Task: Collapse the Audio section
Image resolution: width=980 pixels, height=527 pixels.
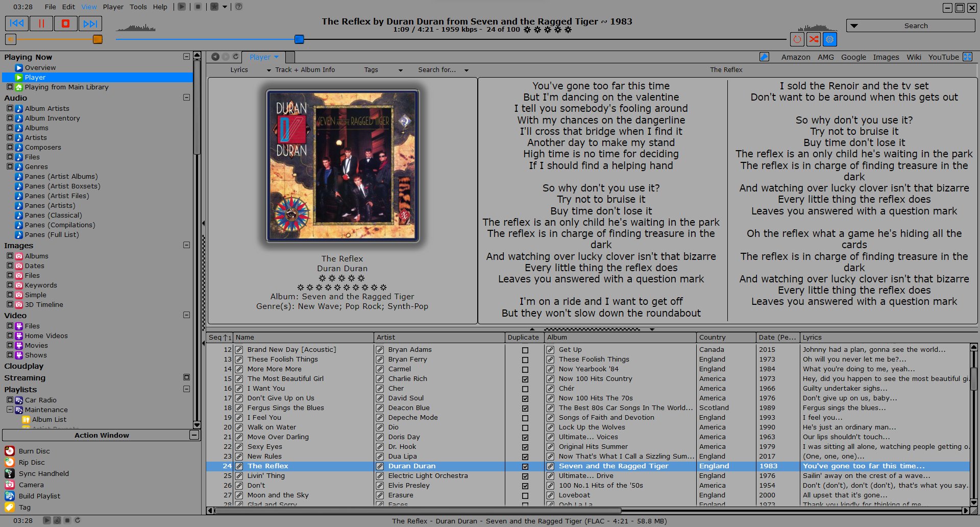Action: (186, 98)
